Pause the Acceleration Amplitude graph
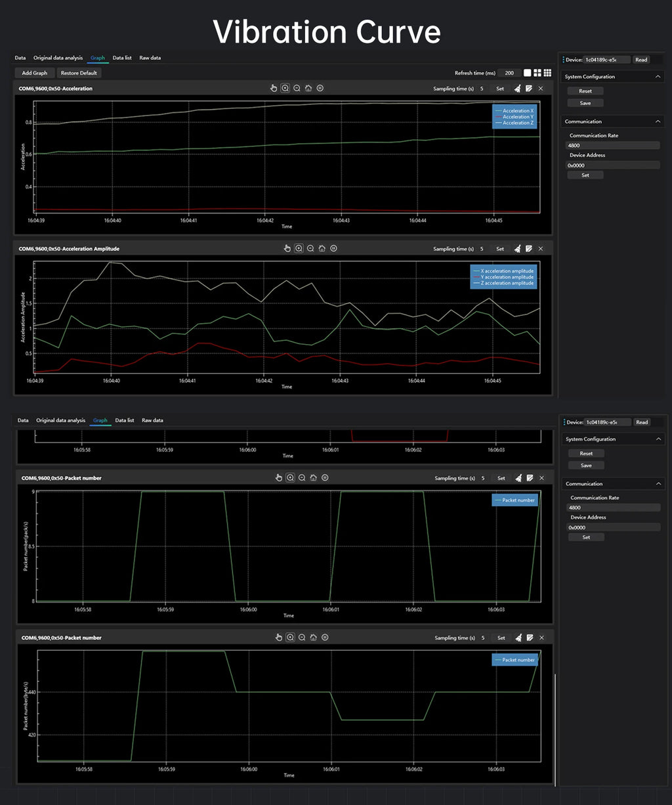Screen dimensions: 672x805 333,248
